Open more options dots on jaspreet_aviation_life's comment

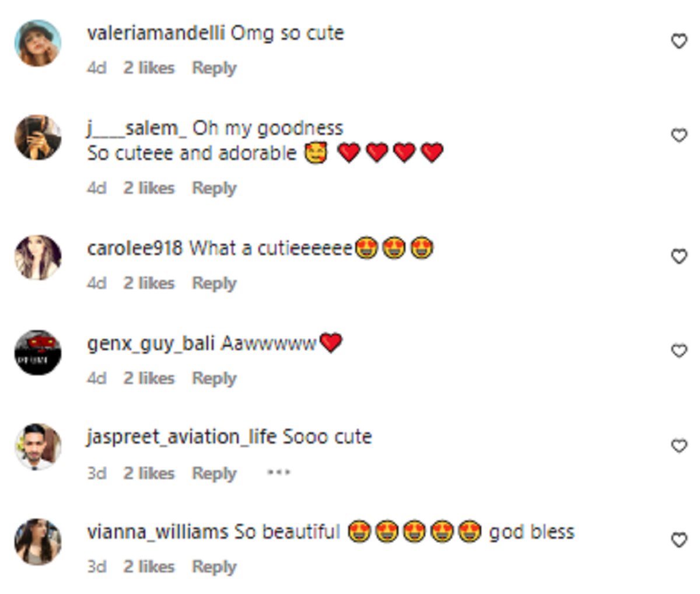click(x=278, y=472)
